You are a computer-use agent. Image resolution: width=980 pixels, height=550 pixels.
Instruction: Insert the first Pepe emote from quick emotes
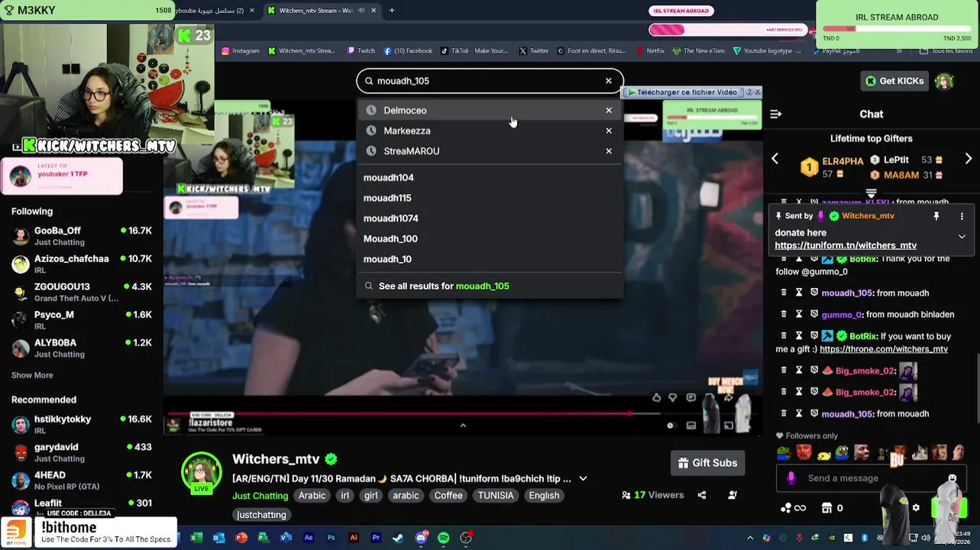(784, 454)
